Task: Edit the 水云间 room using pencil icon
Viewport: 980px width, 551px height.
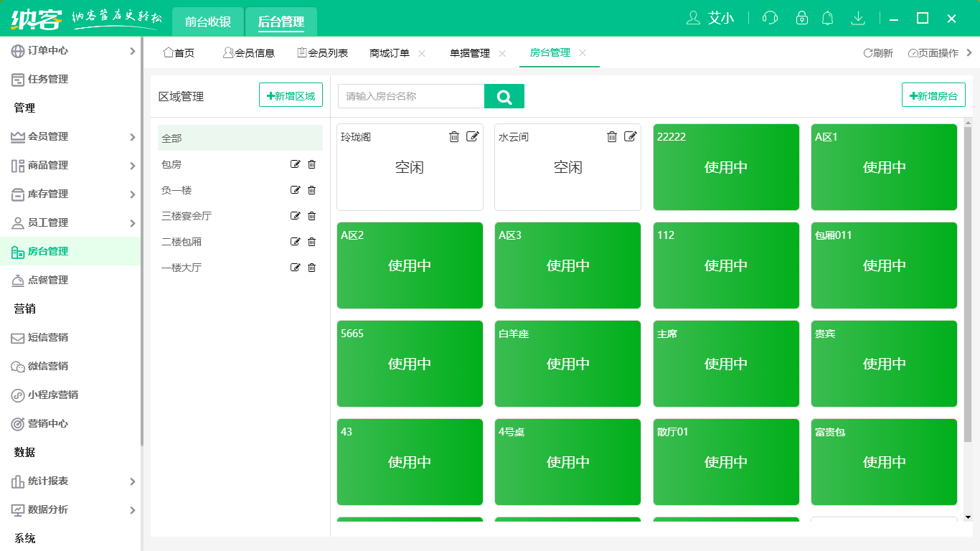Action: (x=630, y=137)
